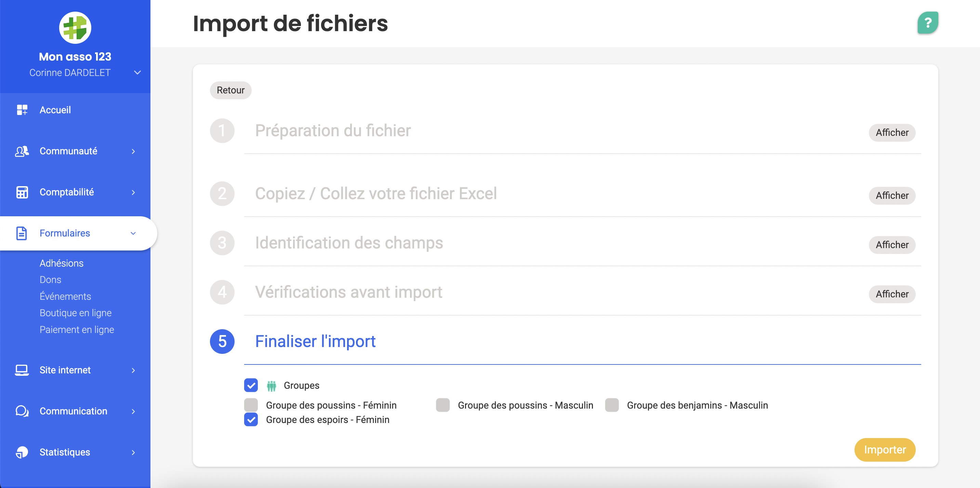Screen dimensions: 980x488
Task: Click the Accueil dashboard icon
Action: click(22, 110)
